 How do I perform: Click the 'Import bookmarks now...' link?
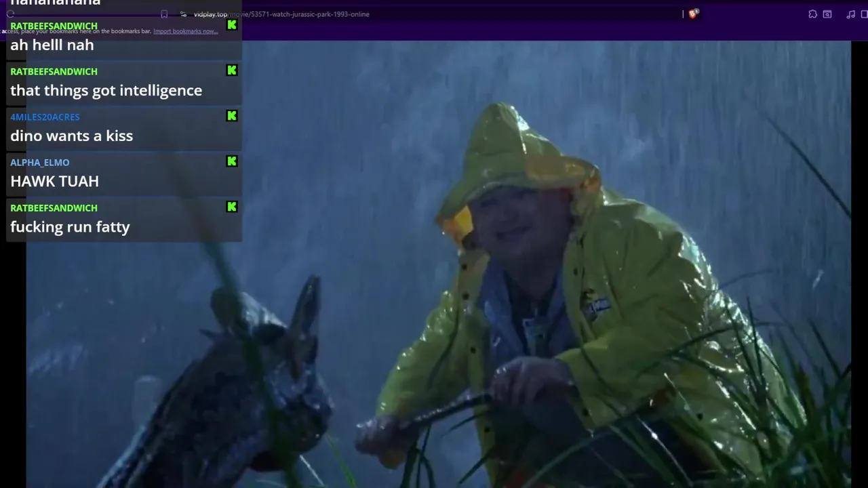[185, 31]
